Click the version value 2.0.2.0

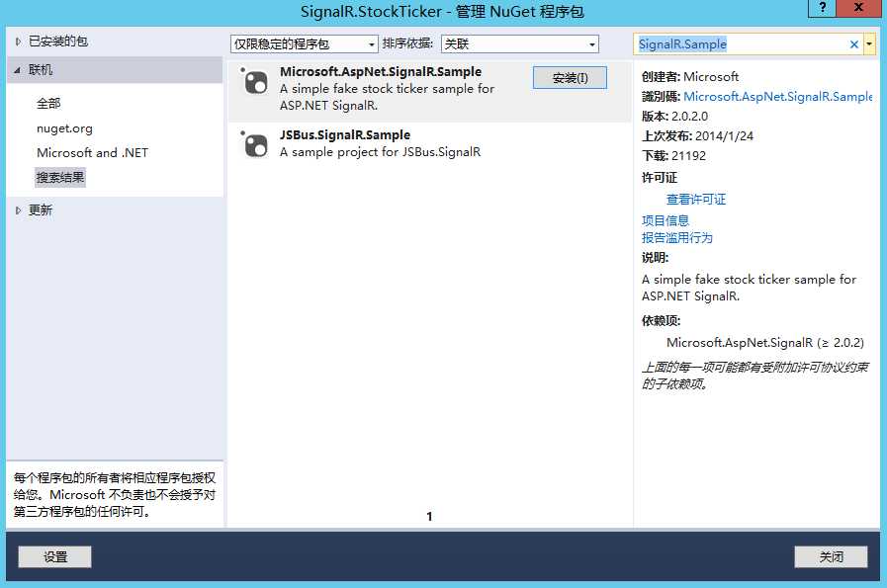(689, 117)
